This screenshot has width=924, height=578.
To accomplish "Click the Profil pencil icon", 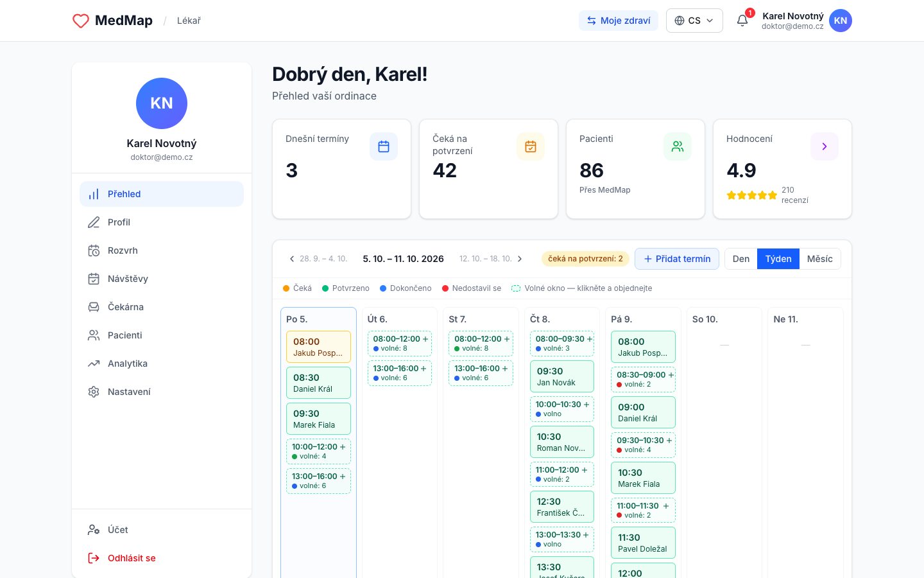I will [x=94, y=222].
